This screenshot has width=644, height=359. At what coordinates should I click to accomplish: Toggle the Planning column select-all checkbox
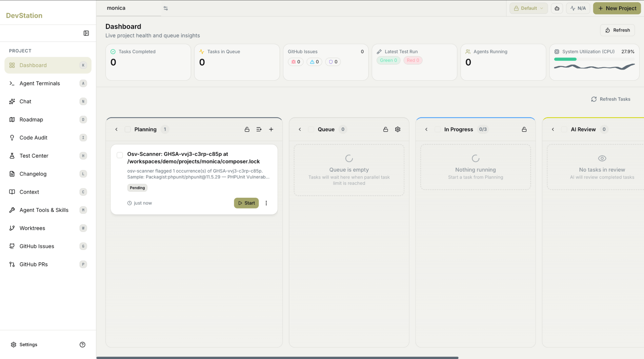tap(128, 129)
